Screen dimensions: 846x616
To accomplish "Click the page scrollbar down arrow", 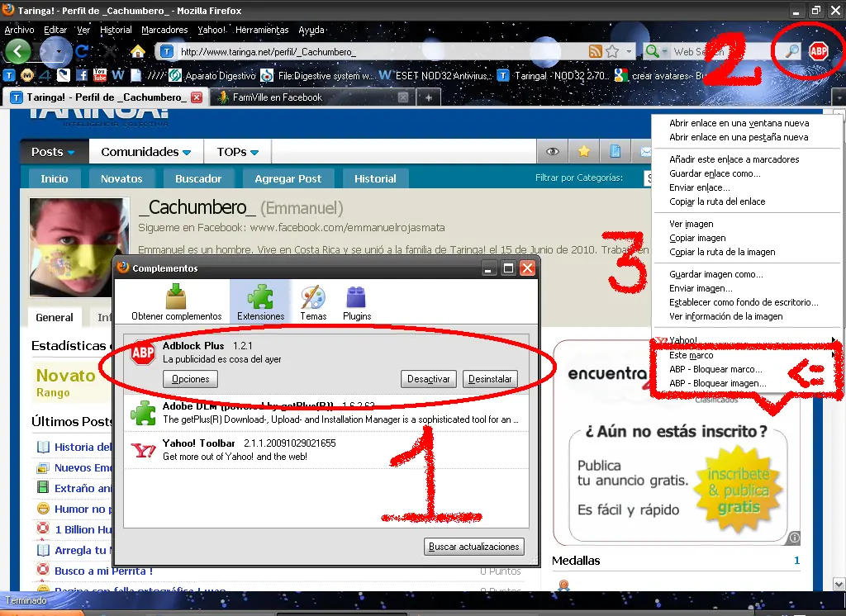I will 839,584.
